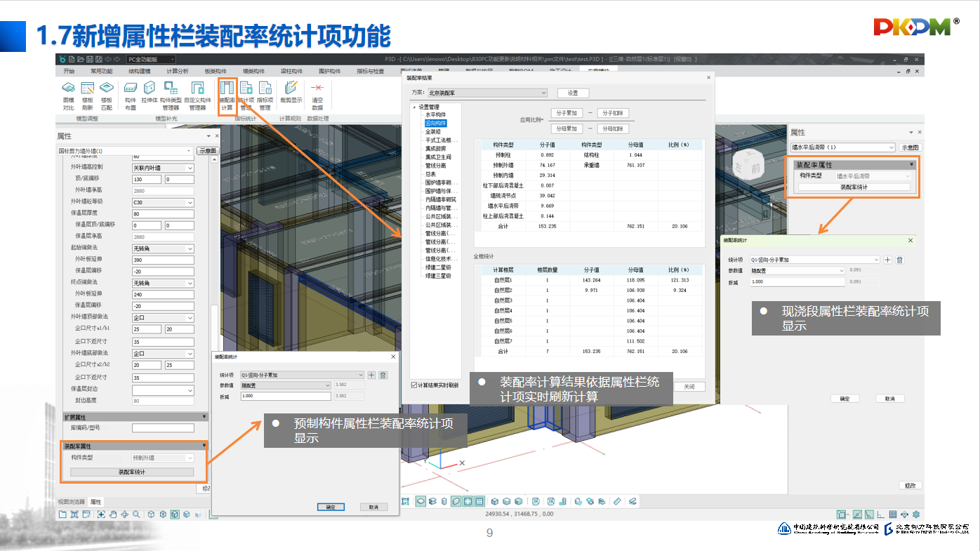
Task: Click the 裁剪显示 icon
Action: [x=291, y=95]
